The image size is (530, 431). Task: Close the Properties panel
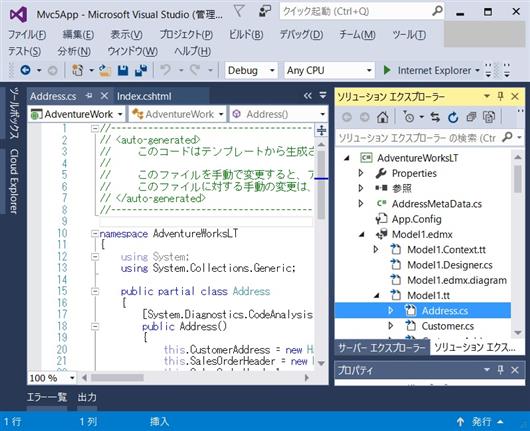pyautogui.click(x=515, y=370)
